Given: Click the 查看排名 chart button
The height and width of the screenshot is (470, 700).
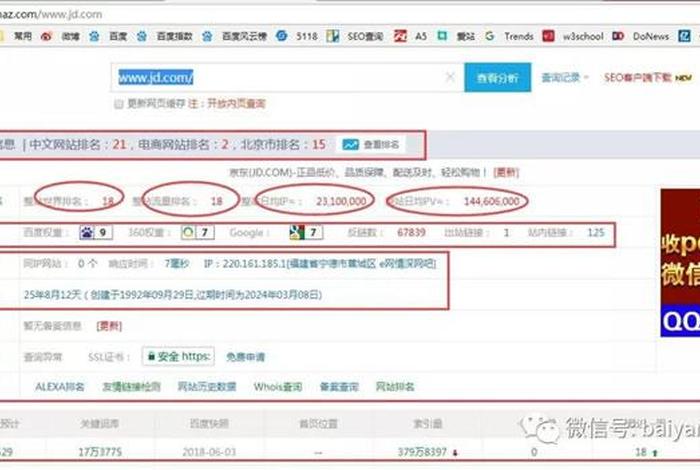Looking at the screenshot, I should (371, 145).
